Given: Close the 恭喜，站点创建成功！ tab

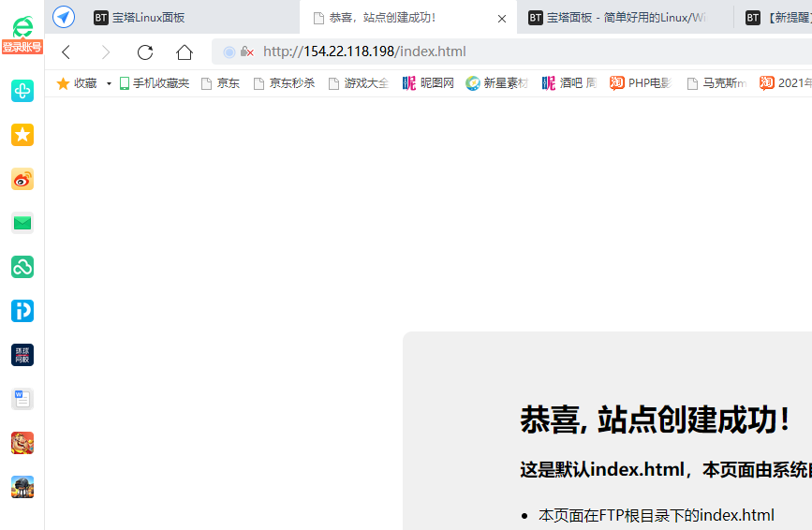Looking at the screenshot, I should coord(502,19).
